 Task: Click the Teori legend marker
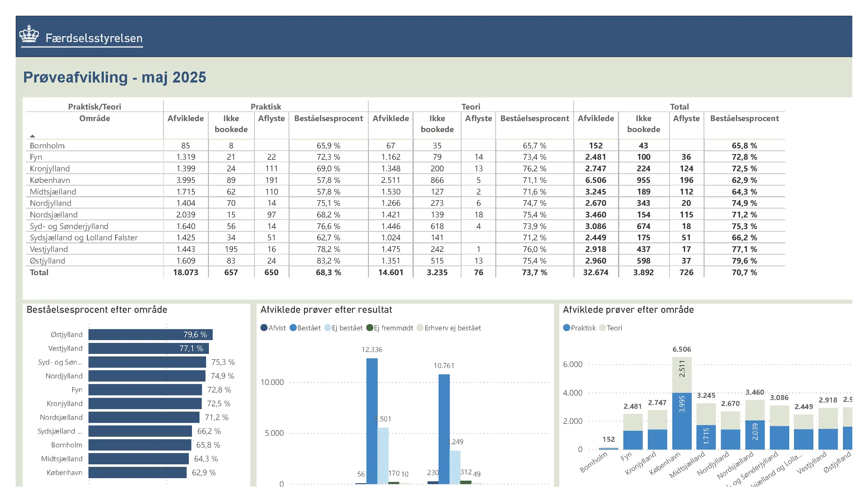tap(602, 328)
